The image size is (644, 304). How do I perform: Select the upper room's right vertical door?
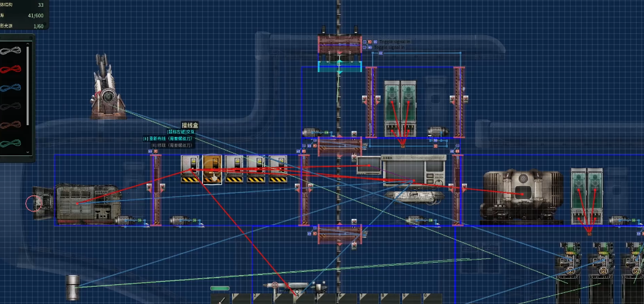459,102
